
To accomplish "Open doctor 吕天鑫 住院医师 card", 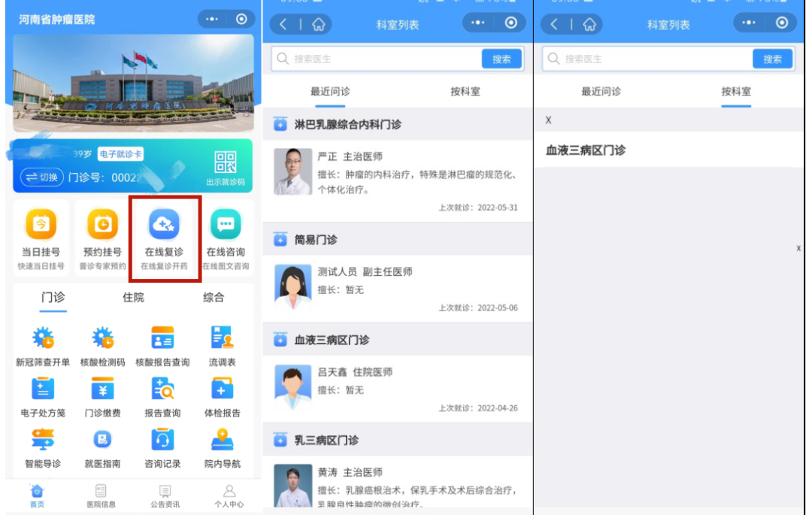I will [398, 389].
